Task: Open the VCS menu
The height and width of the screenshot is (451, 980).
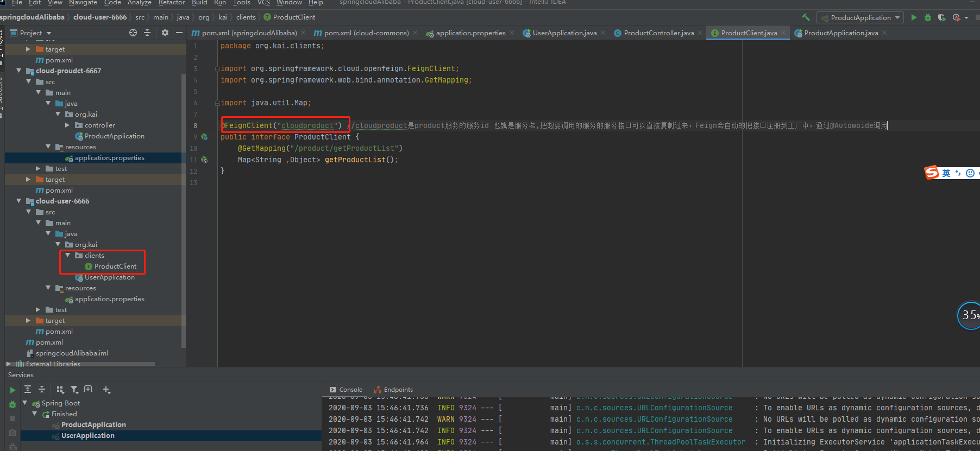Action: 263,3
